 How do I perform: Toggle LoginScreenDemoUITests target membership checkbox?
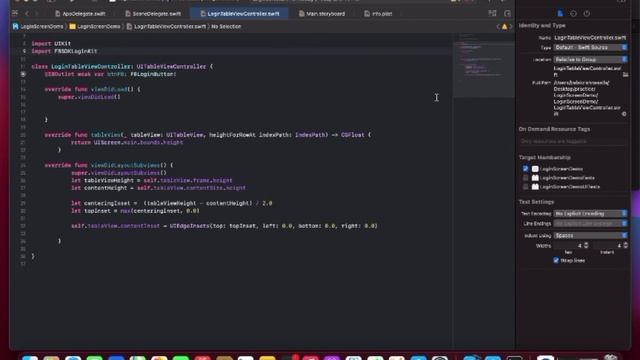[525, 187]
